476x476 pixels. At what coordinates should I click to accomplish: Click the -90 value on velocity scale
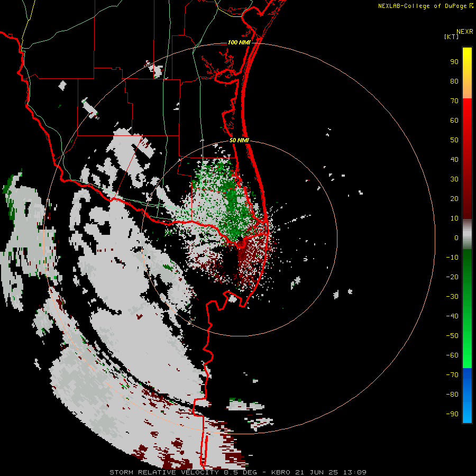click(452, 414)
